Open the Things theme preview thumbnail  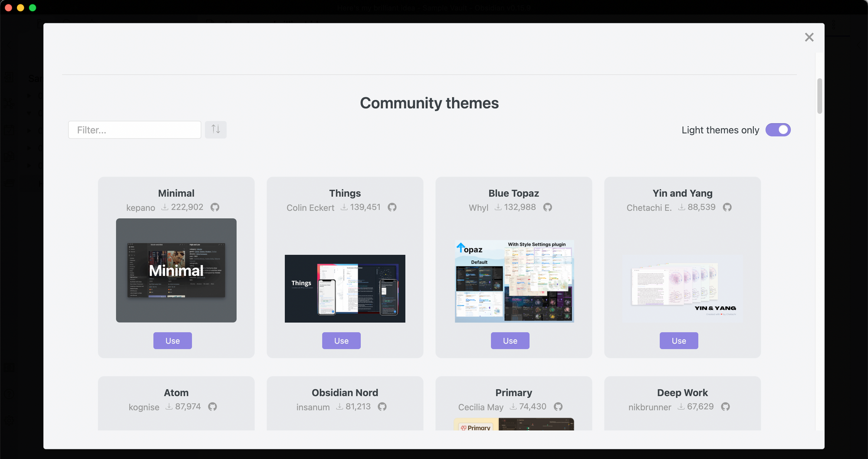coord(345,289)
